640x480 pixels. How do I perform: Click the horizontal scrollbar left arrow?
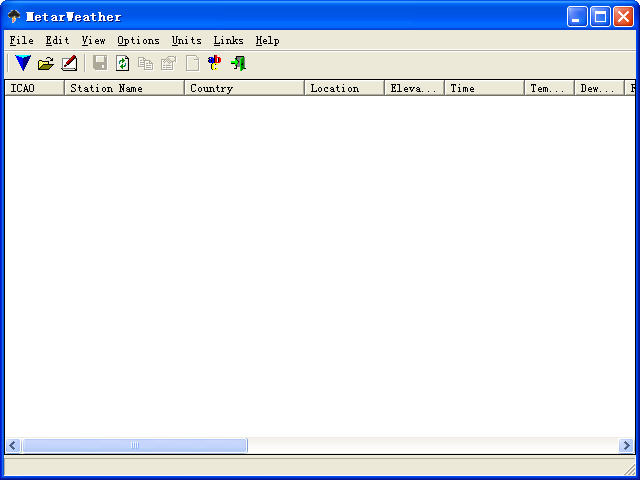click(x=13, y=445)
